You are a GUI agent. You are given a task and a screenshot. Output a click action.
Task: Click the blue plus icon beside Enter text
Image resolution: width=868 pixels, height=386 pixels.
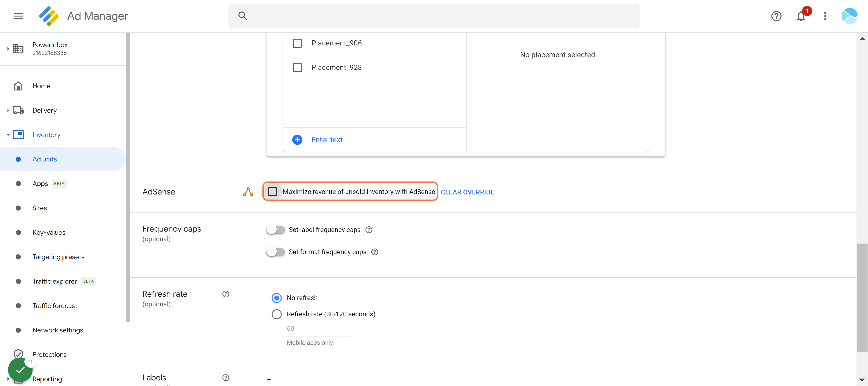coord(297,140)
